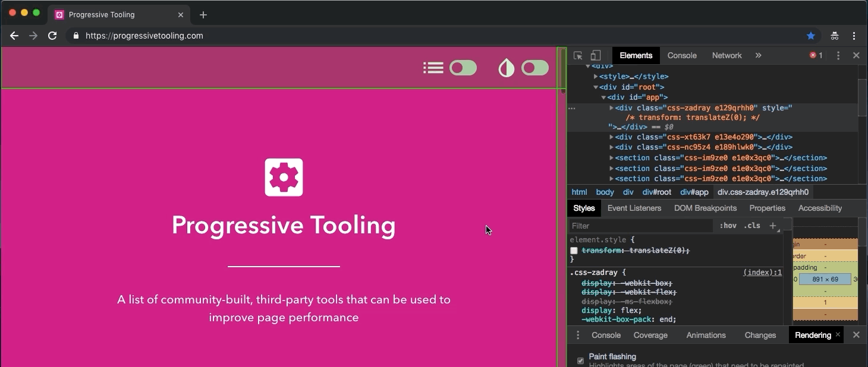Viewport: 868px width, 367px height.
Task: Expand the css-xt63k7 div node
Action: (x=611, y=137)
